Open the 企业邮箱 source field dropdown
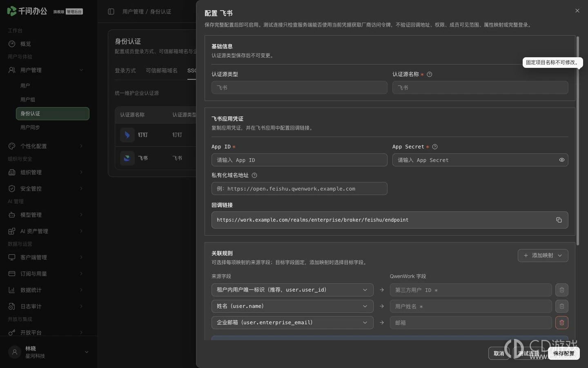588x368 pixels. point(292,323)
